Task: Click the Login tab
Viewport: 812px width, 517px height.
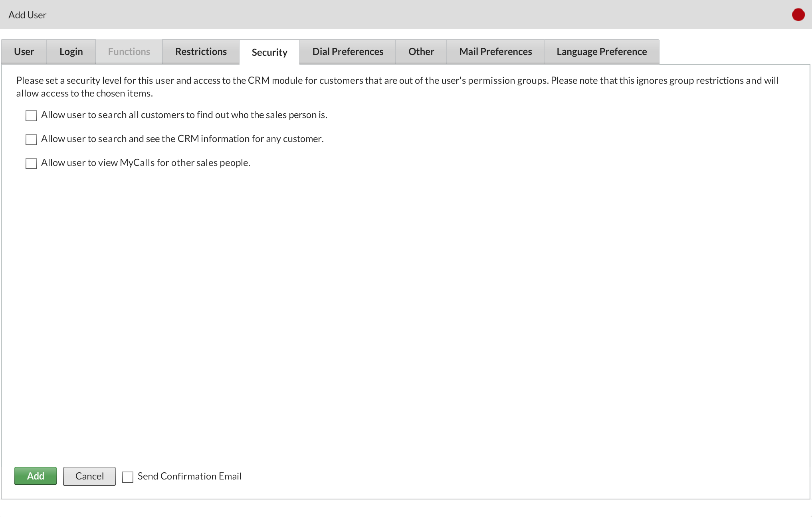Action: click(x=71, y=51)
